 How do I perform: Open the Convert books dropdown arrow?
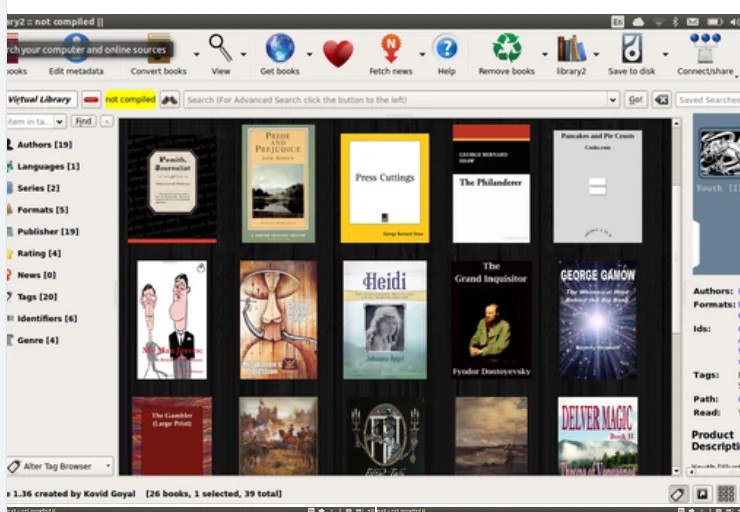196,54
